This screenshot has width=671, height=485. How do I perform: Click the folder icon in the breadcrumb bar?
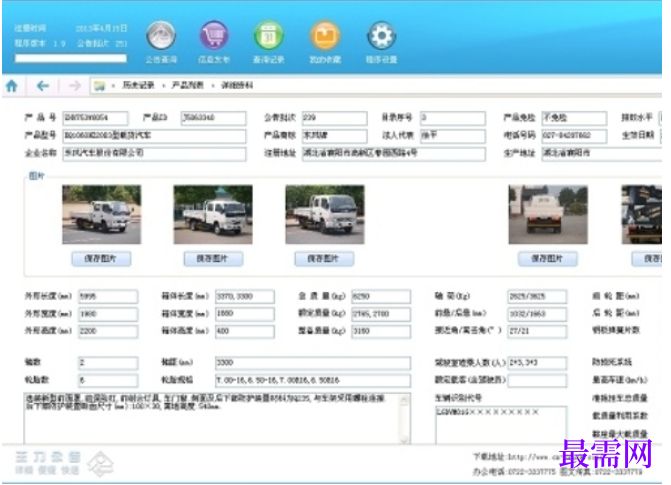pyautogui.click(x=100, y=86)
